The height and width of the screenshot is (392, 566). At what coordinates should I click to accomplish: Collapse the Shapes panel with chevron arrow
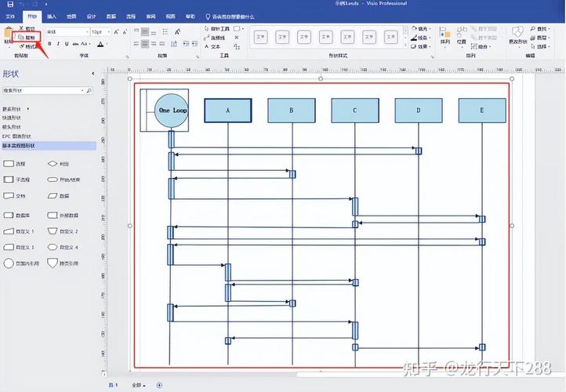click(x=93, y=73)
